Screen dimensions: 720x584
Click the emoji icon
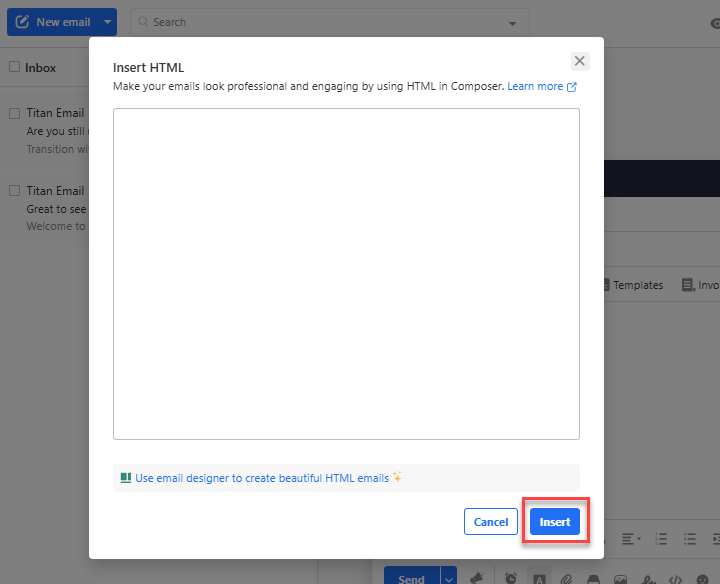703,579
